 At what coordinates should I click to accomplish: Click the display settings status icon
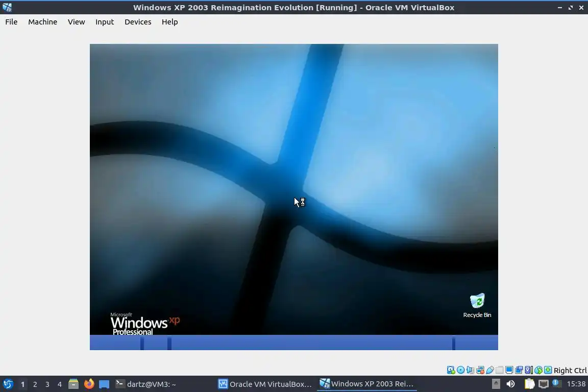coord(509,370)
